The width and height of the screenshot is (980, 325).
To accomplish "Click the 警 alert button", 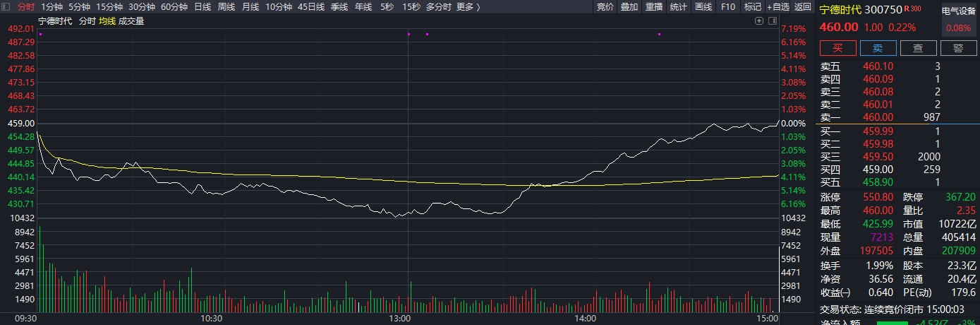I will [x=957, y=48].
